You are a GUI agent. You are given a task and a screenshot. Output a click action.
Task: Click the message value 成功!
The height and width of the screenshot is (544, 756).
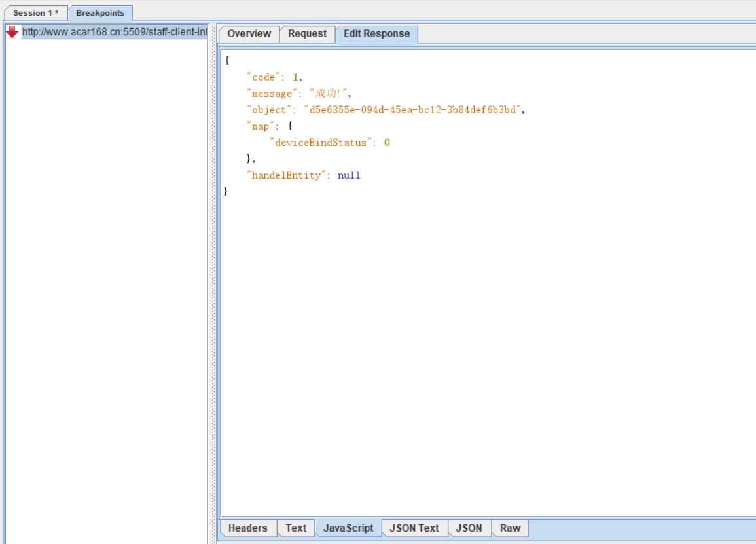click(x=328, y=93)
